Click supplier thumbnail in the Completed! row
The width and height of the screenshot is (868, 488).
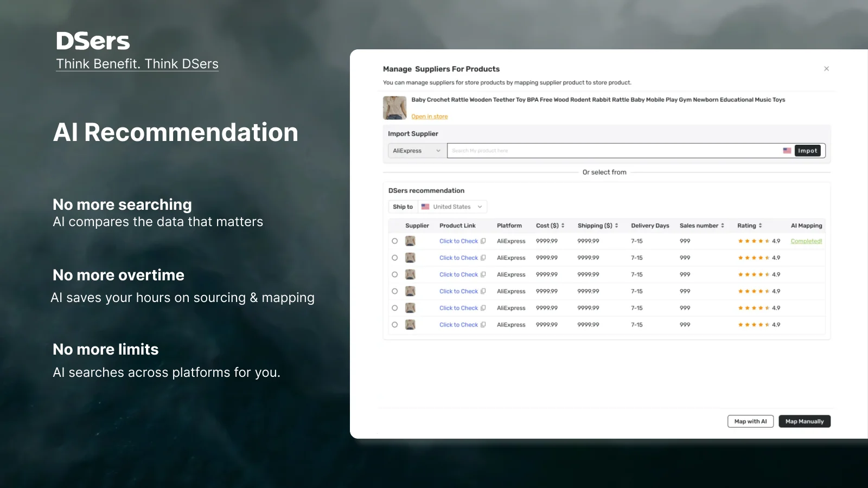coord(410,241)
